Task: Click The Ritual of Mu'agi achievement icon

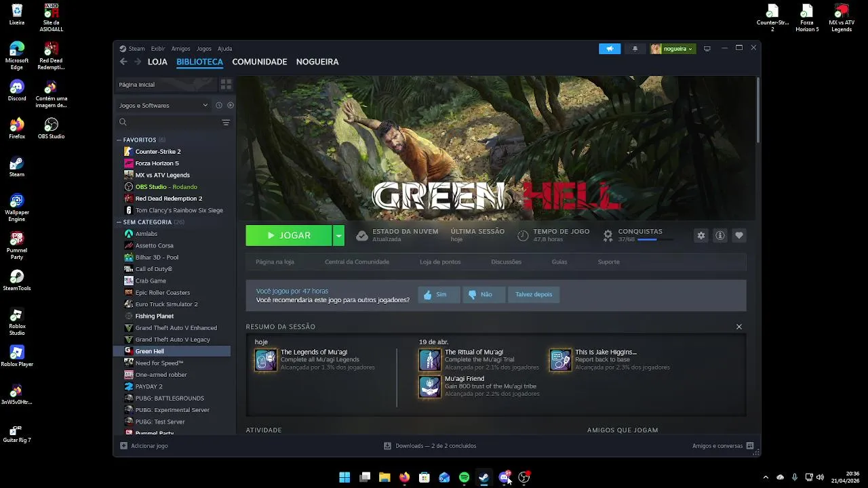Action: 430,360
